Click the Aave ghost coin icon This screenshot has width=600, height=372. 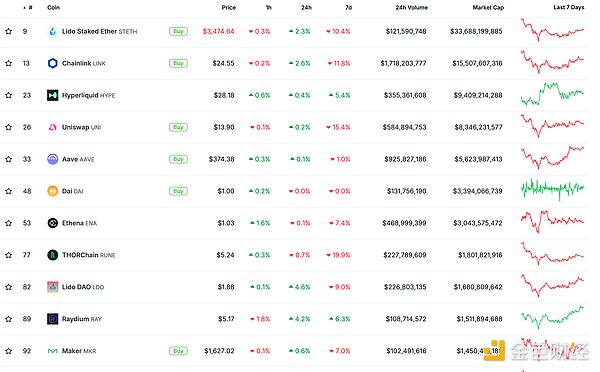click(x=52, y=159)
